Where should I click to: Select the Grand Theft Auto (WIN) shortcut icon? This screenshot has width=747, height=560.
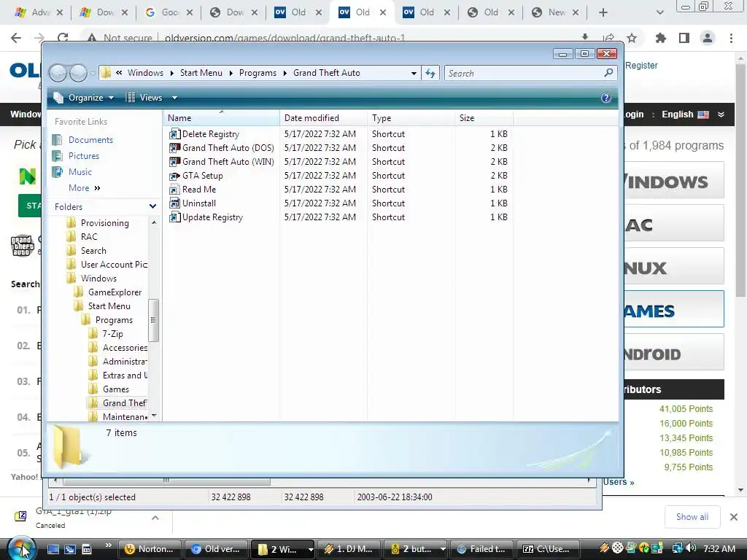click(175, 162)
